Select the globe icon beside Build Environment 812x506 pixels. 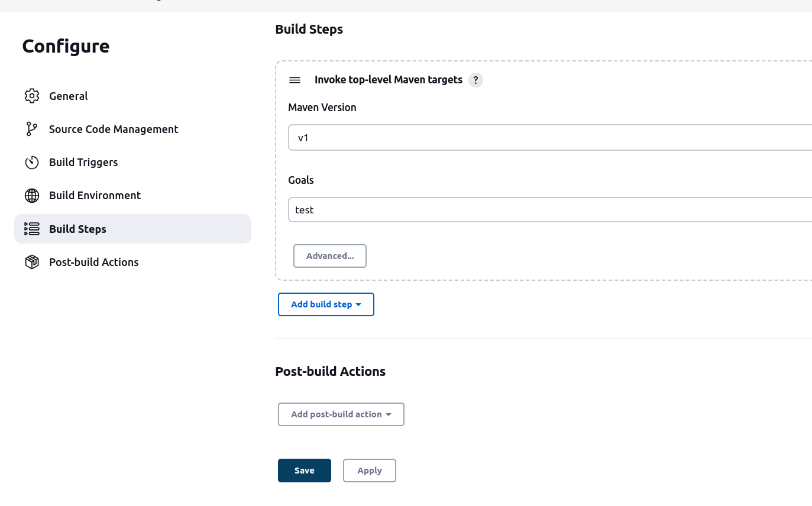(32, 195)
